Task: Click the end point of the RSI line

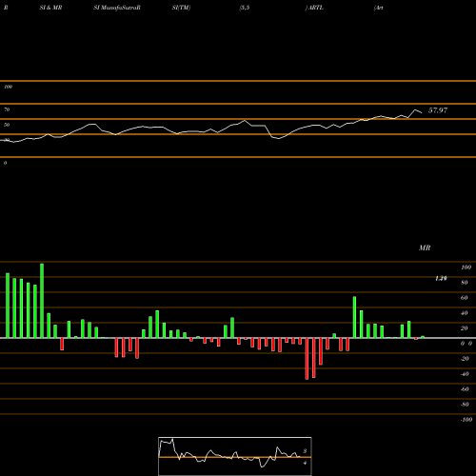Action: click(422, 112)
